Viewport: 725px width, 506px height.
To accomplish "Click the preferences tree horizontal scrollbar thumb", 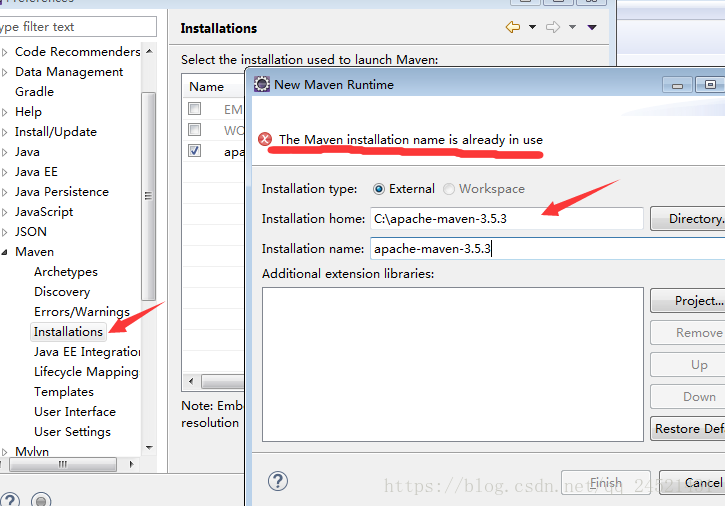I will click(x=63, y=464).
